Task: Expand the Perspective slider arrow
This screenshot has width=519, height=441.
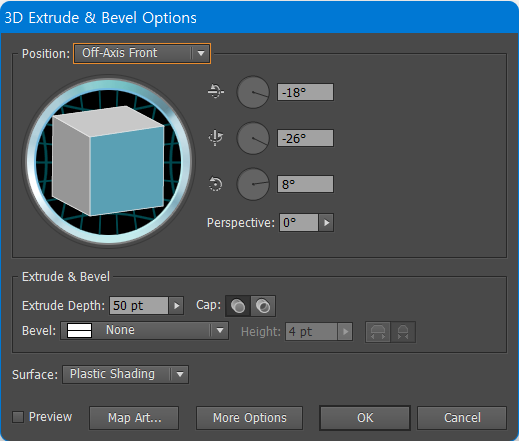Action: 326,222
